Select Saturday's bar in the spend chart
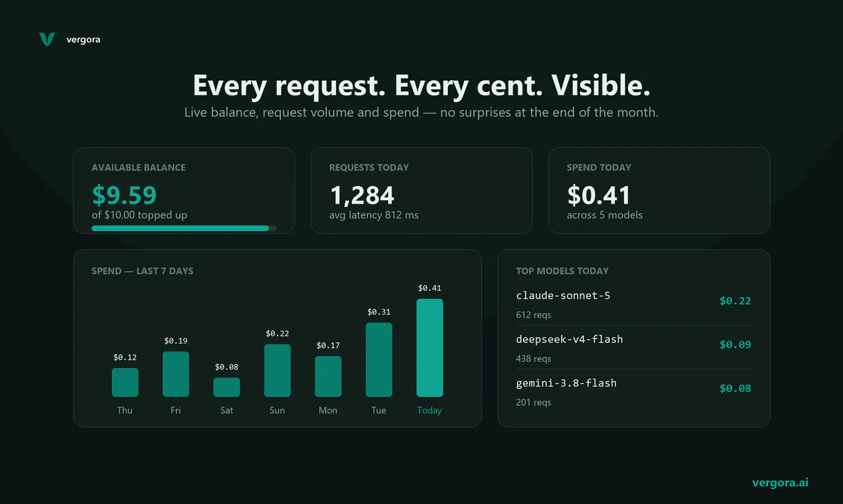The width and height of the screenshot is (843, 504). tap(226, 387)
